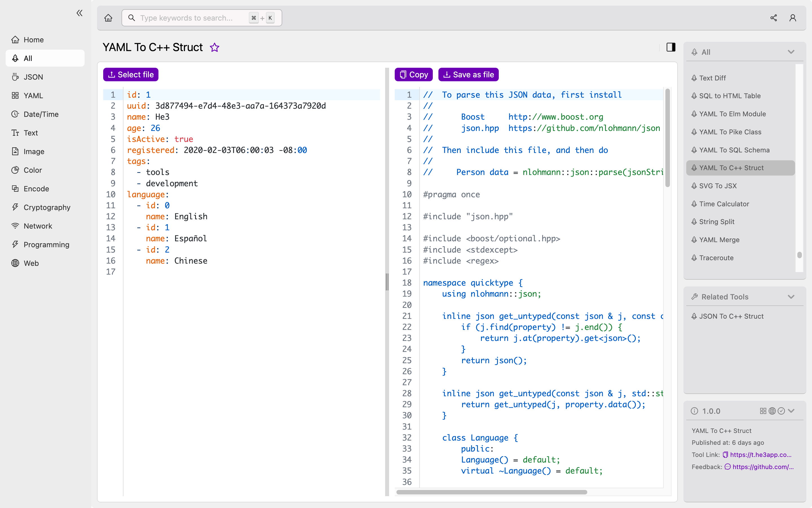This screenshot has height=508, width=812.
Task: Open YAML Merge tool
Action: 741,240
